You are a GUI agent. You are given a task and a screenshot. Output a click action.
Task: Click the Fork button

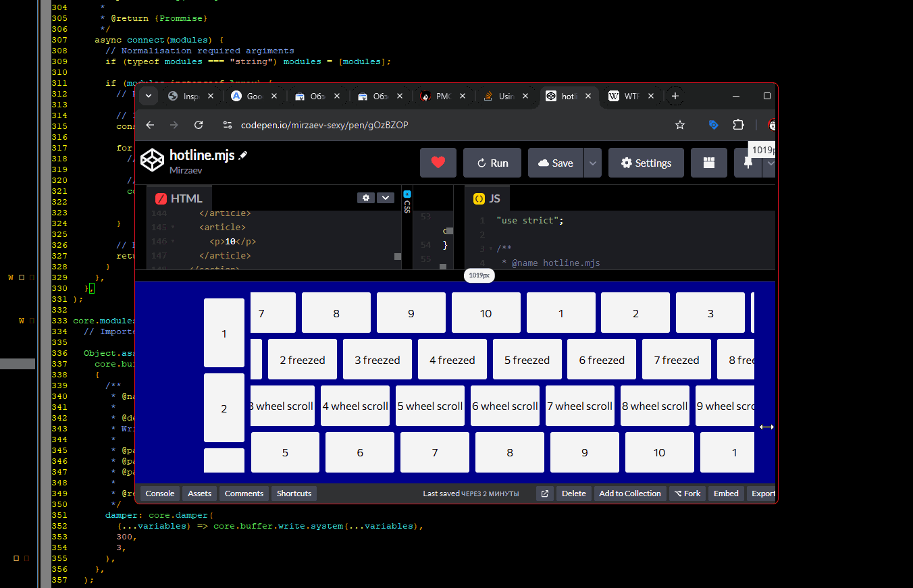pos(687,493)
